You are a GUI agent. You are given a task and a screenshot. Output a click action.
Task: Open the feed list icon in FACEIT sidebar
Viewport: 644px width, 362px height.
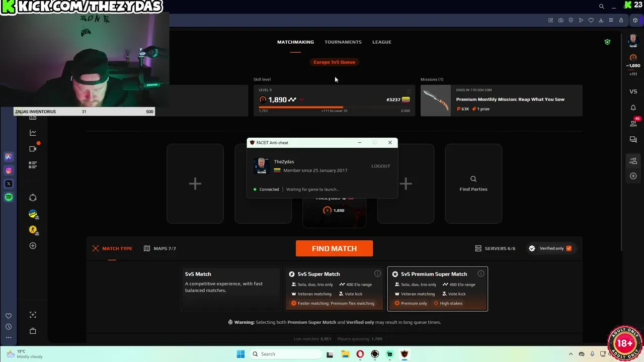33,165
